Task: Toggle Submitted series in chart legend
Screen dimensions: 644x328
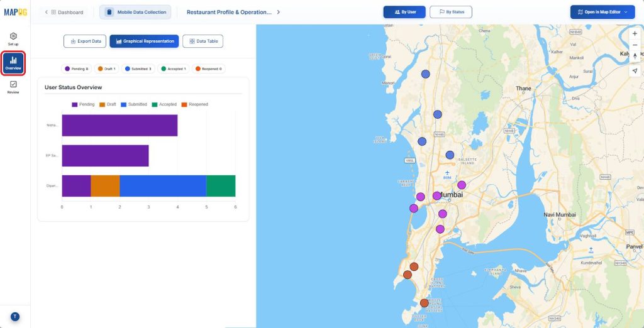Action: point(134,104)
